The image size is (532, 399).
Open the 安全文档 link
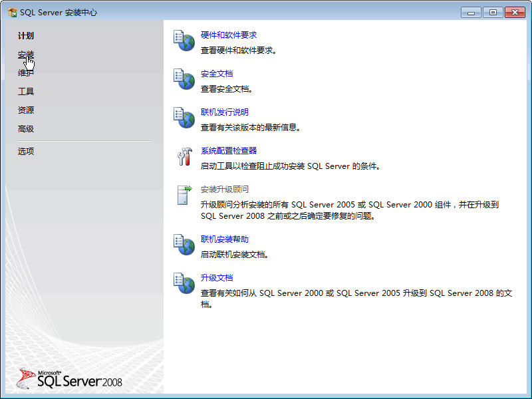(x=217, y=74)
